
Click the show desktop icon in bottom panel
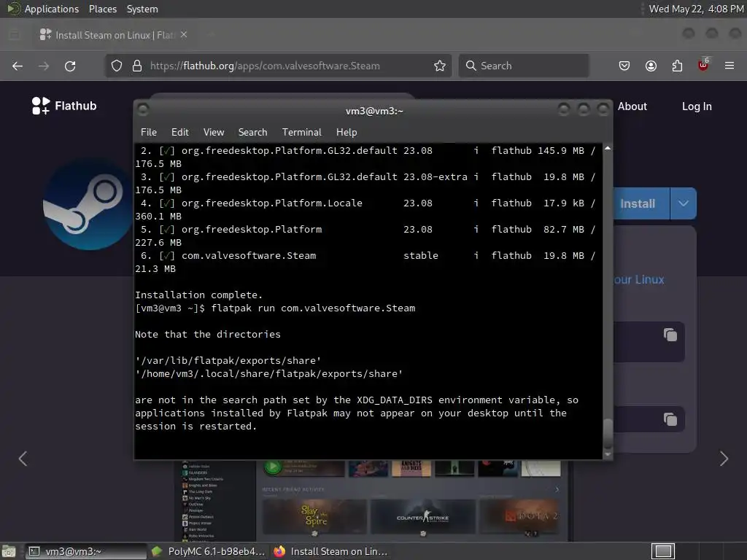(9, 551)
